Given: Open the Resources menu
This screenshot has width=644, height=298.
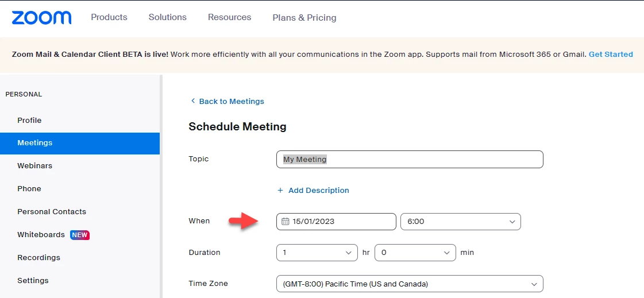Looking at the screenshot, I should (230, 17).
